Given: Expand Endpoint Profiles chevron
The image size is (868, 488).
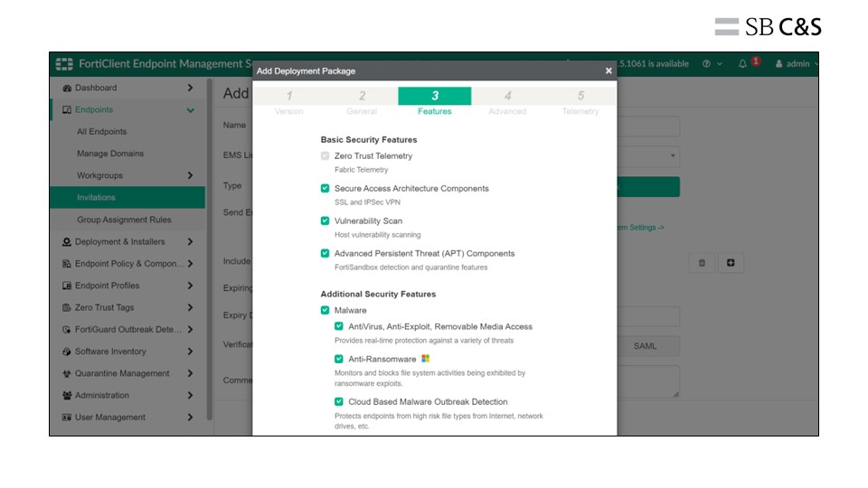Looking at the screenshot, I should pyautogui.click(x=190, y=286).
